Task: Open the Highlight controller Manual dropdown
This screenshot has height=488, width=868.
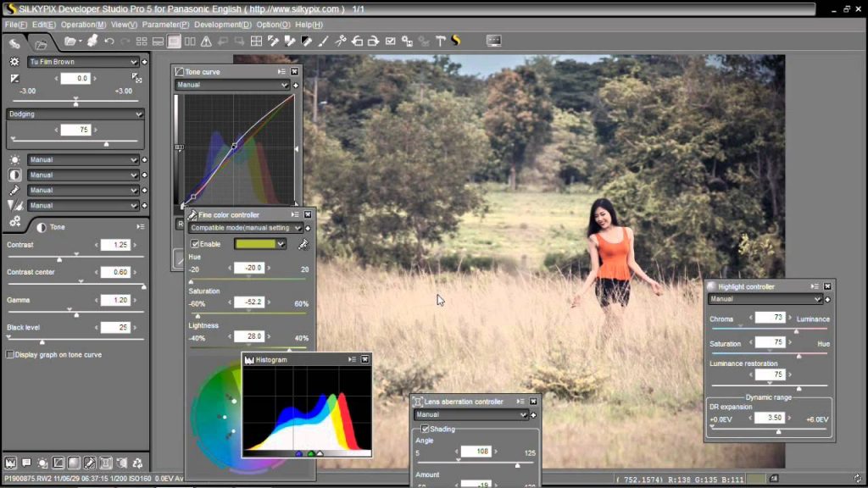Action: pyautogui.click(x=765, y=299)
